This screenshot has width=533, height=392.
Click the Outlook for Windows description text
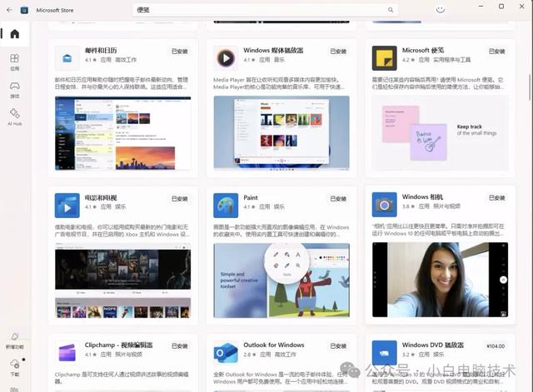(281, 378)
